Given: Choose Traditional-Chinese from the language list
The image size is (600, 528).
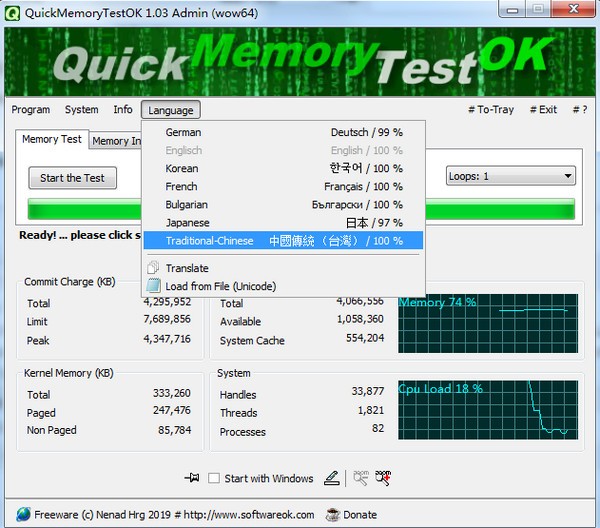Looking at the screenshot, I should (284, 241).
